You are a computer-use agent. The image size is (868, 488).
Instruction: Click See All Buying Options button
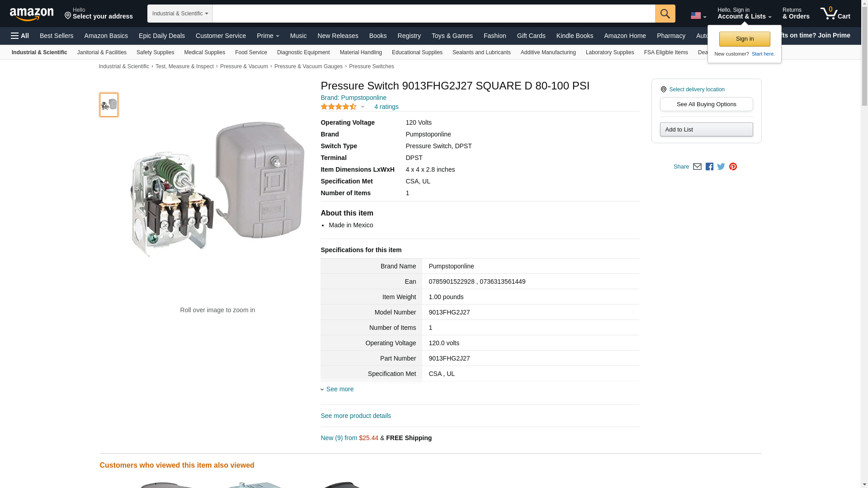706,104
